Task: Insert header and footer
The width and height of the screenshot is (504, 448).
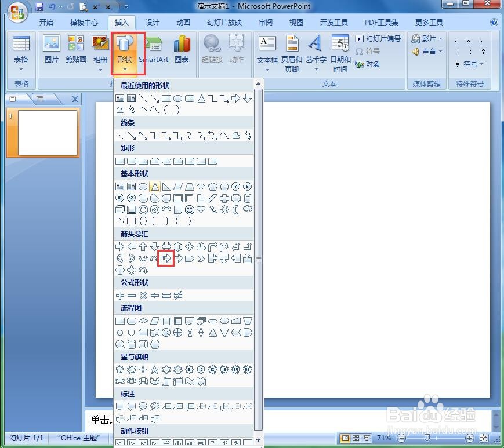Action: (x=292, y=54)
